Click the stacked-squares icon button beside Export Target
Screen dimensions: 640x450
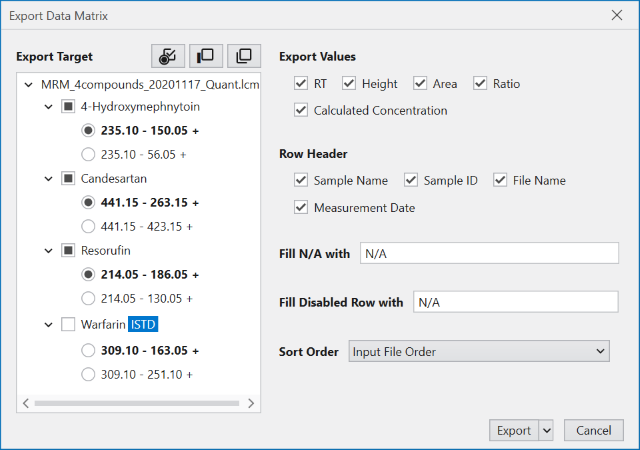pyautogui.click(x=243, y=56)
